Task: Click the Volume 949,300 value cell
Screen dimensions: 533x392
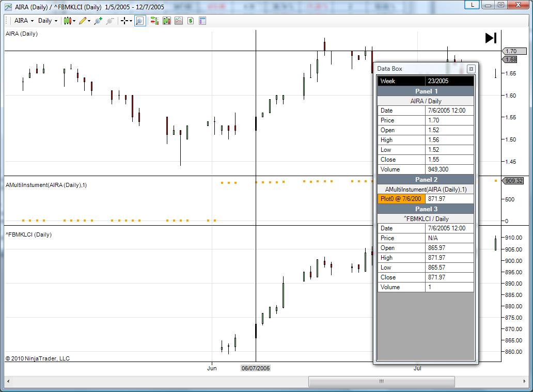Action: [449, 169]
